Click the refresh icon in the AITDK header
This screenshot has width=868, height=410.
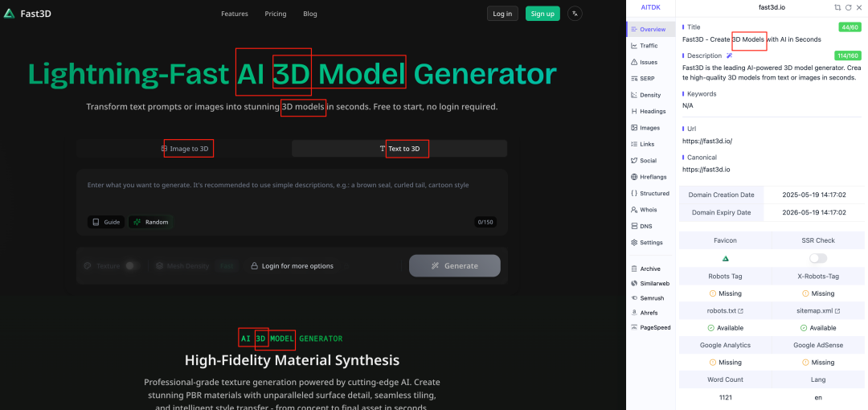(848, 7)
